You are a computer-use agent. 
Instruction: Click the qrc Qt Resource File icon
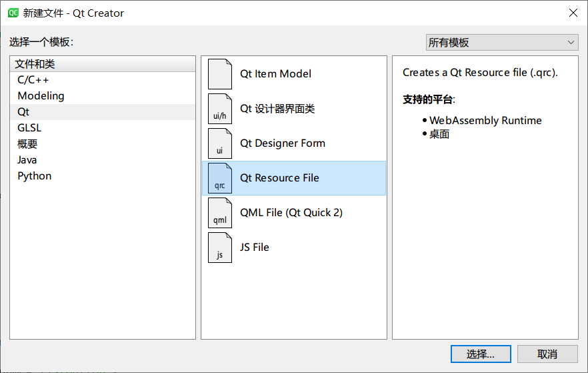(x=220, y=178)
